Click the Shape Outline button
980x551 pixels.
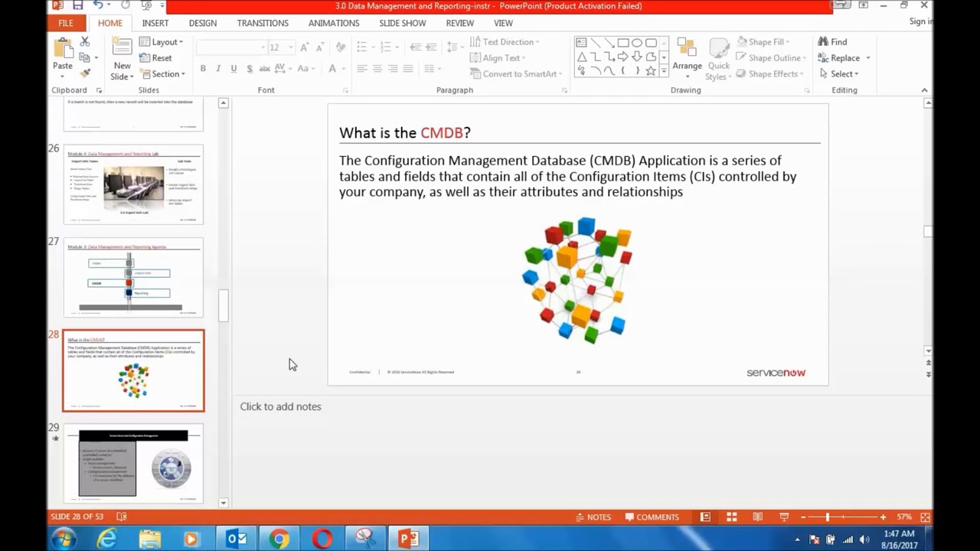coord(772,58)
